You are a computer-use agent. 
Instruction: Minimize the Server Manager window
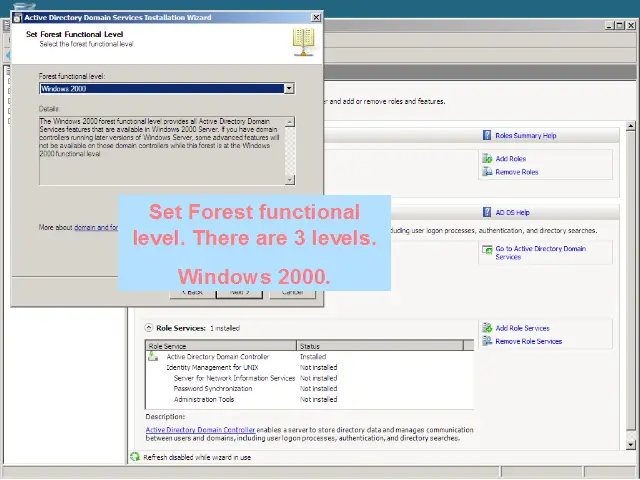609,25
